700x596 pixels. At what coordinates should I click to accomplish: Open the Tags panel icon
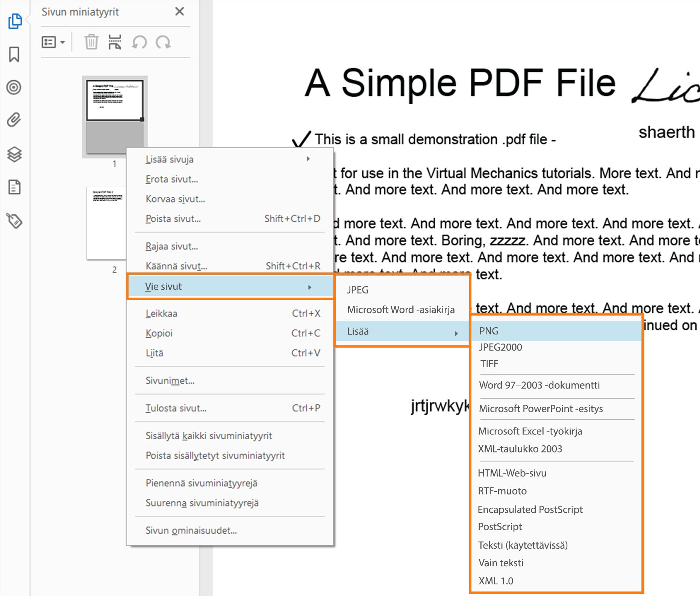[14, 221]
